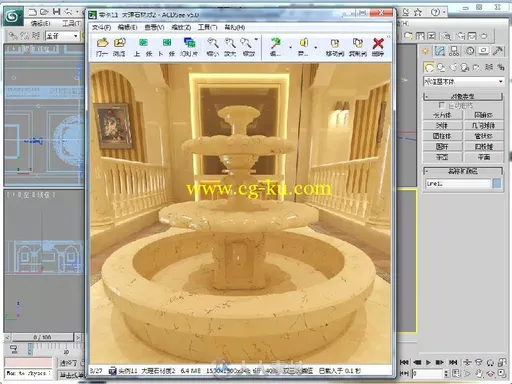Click the Open folder icon in ACDSee toolbar

[x=102, y=43]
